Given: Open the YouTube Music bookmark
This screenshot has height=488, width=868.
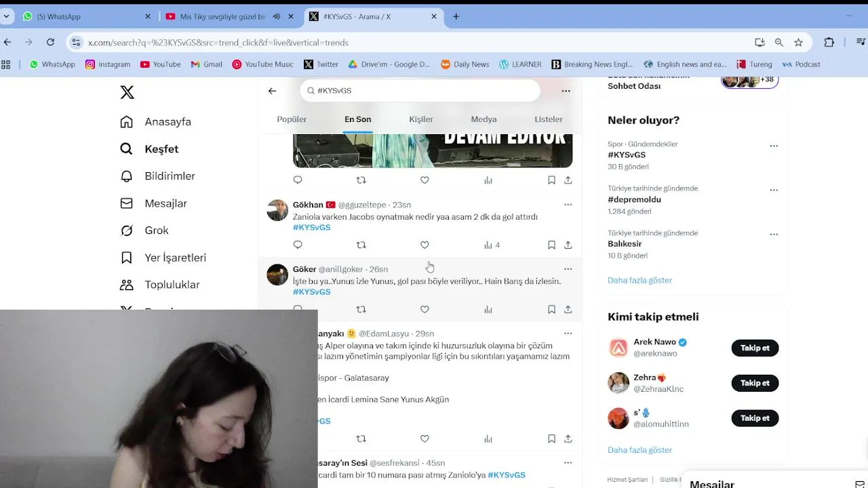Looking at the screenshot, I should tap(262, 64).
